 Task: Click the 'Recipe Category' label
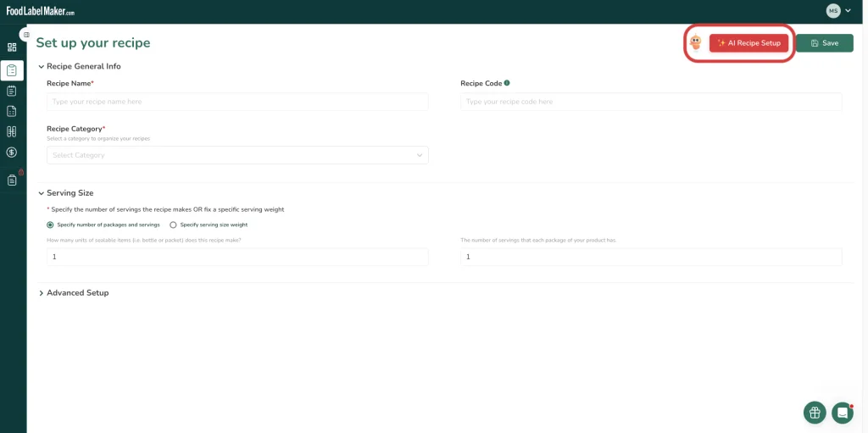coord(75,129)
